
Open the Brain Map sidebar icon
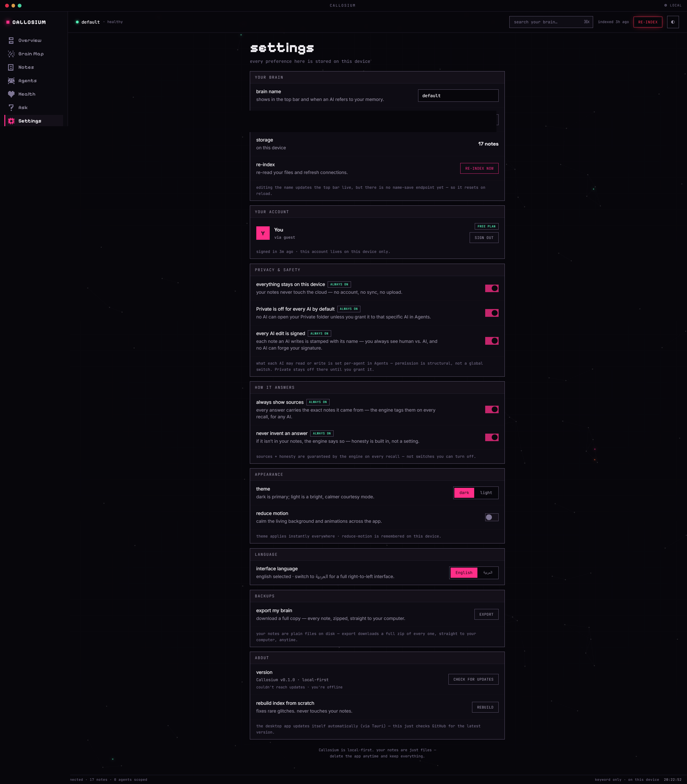[x=11, y=54]
